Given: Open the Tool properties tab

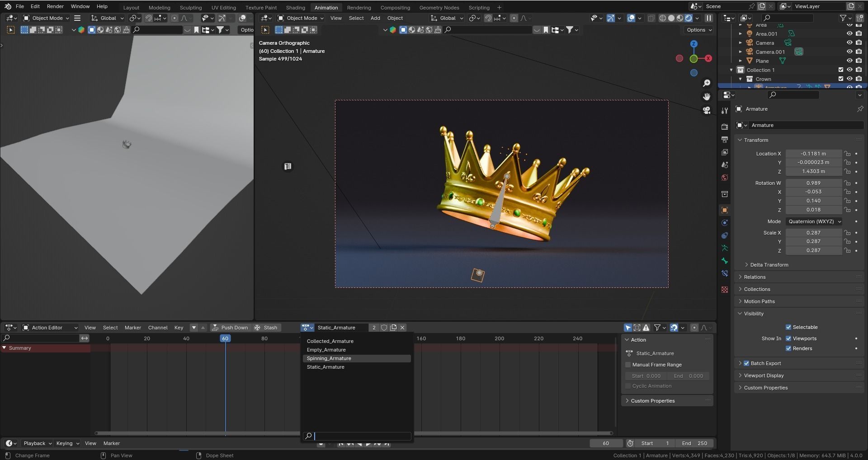Looking at the screenshot, I should [725, 110].
